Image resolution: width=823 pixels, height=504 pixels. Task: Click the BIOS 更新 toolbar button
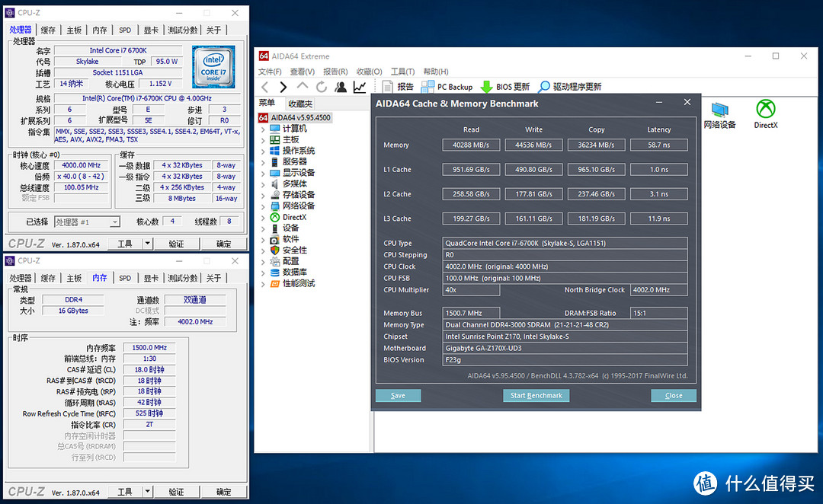[505, 87]
